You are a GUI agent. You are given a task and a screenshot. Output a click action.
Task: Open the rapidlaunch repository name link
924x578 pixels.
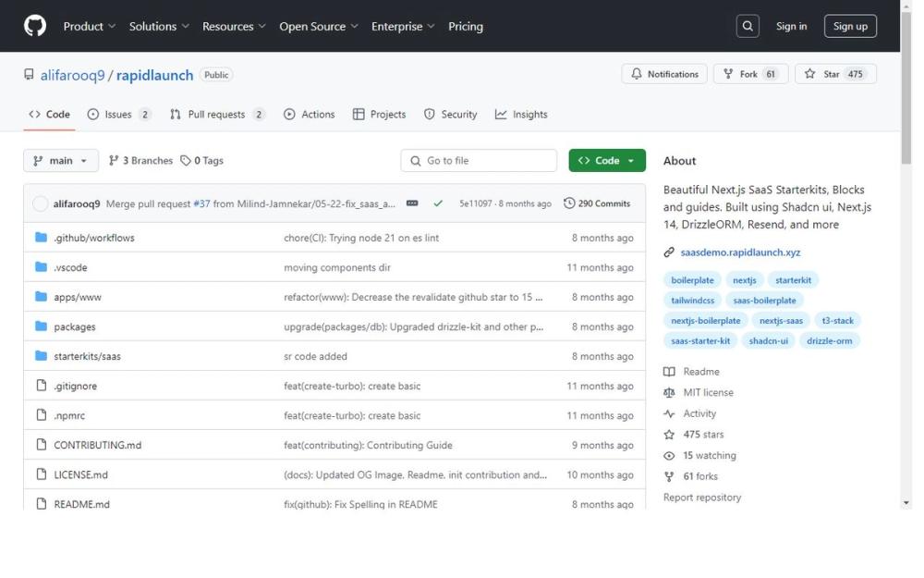point(154,75)
